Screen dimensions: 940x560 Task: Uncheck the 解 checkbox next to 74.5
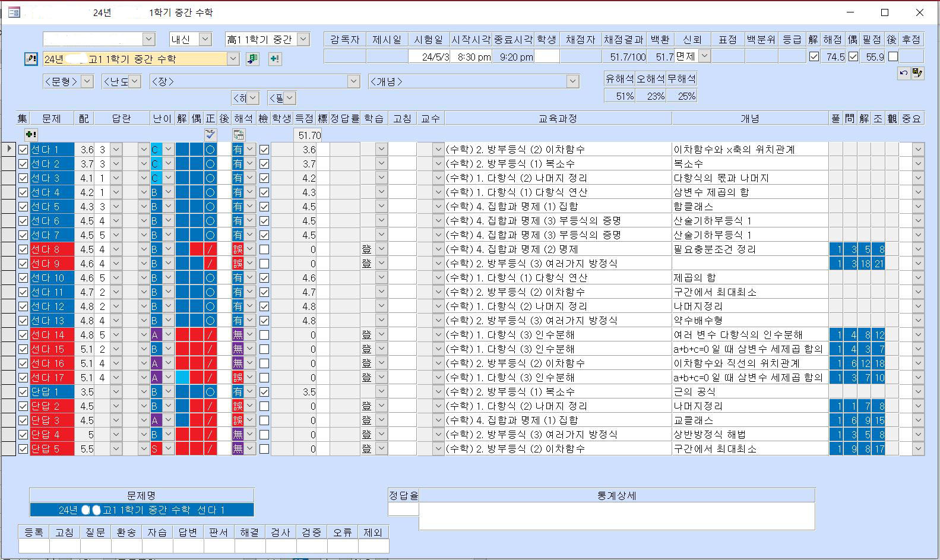814,56
